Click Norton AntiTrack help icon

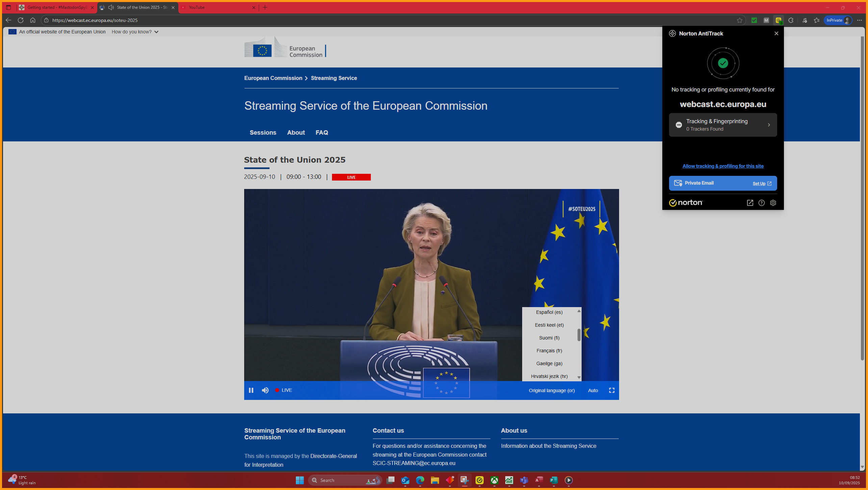pyautogui.click(x=762, y=203)
